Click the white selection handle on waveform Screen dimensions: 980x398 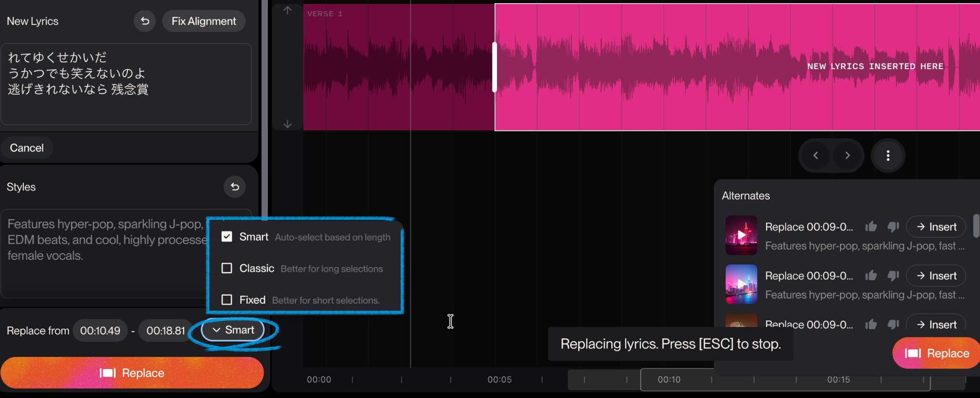494,67
